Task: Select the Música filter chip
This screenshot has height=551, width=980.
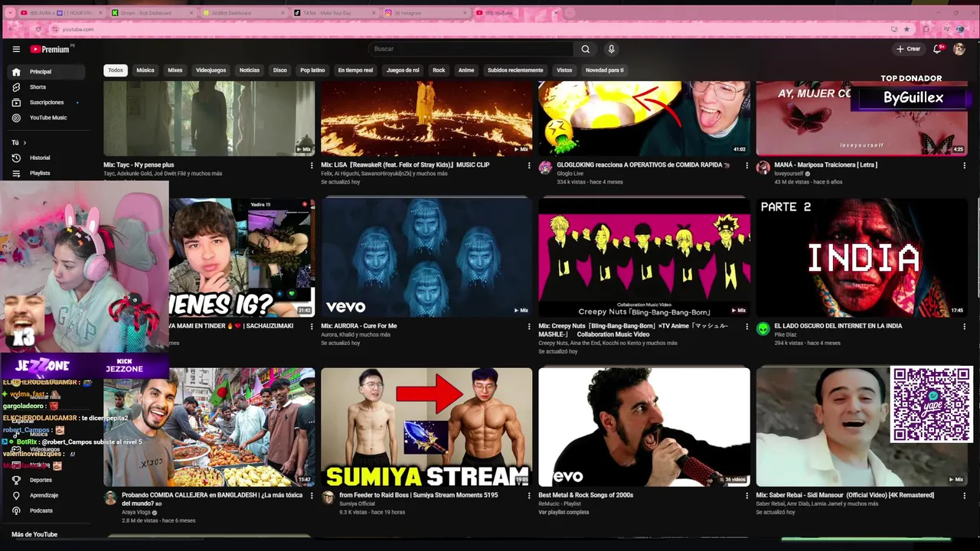Action: [145, 70]
